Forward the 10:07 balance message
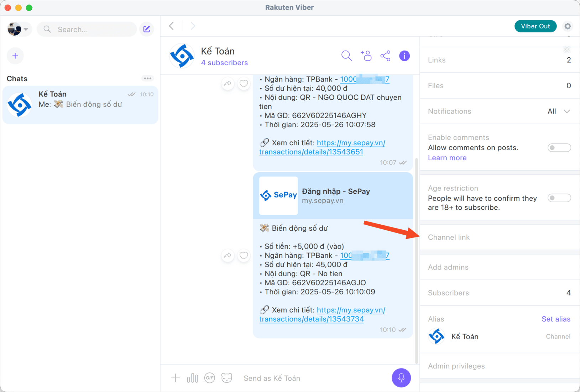 228,84
